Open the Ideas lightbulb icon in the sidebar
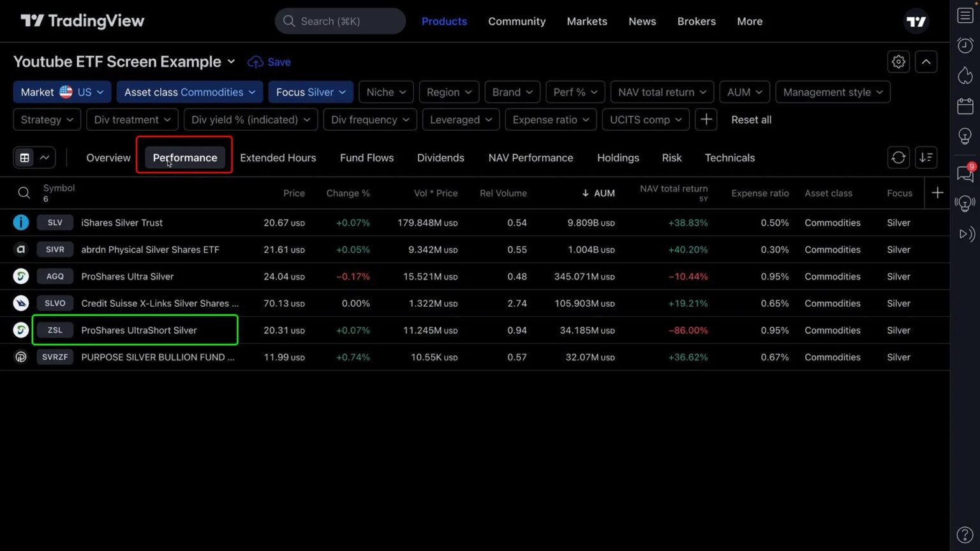Viewport: 980px width, 551px height. 965,136
